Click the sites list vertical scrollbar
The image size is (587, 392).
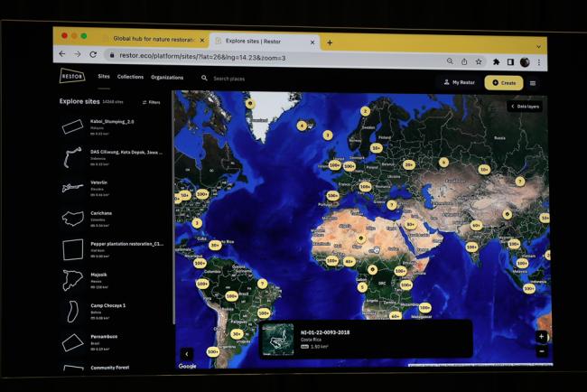(x=173, y=208)
